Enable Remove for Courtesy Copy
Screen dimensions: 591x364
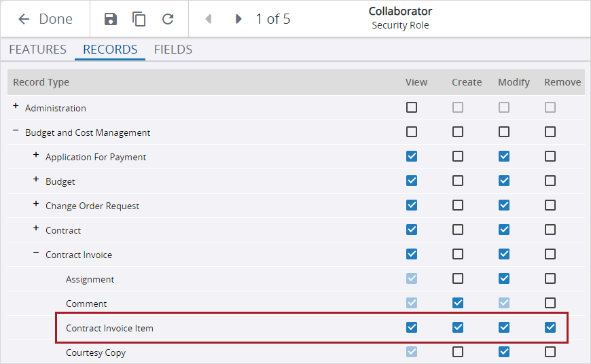[550, 352]
